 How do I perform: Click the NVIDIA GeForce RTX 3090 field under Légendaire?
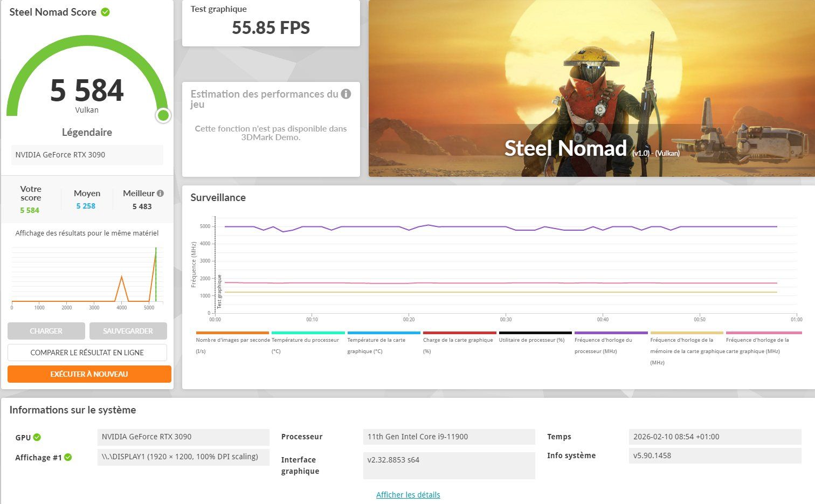pos(87,155)
